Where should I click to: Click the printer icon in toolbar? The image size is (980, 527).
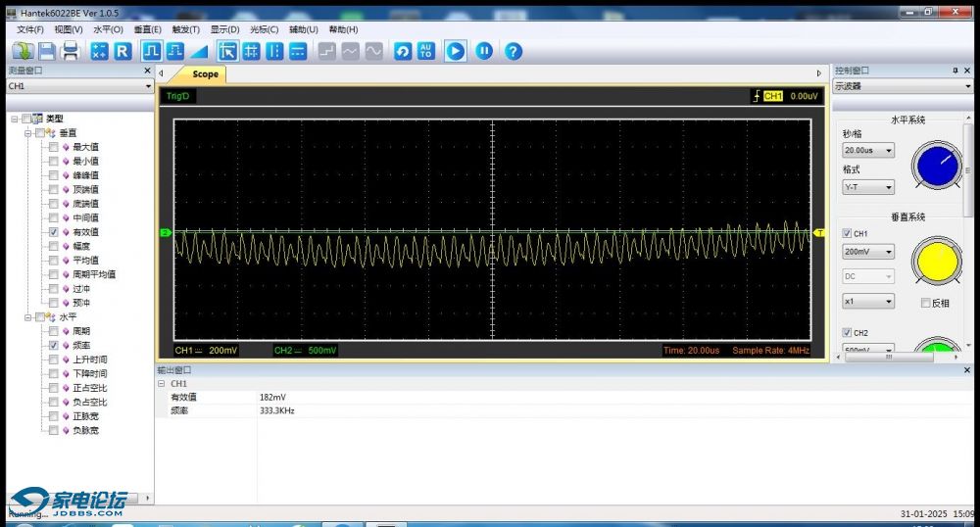[x=70, y=51]
